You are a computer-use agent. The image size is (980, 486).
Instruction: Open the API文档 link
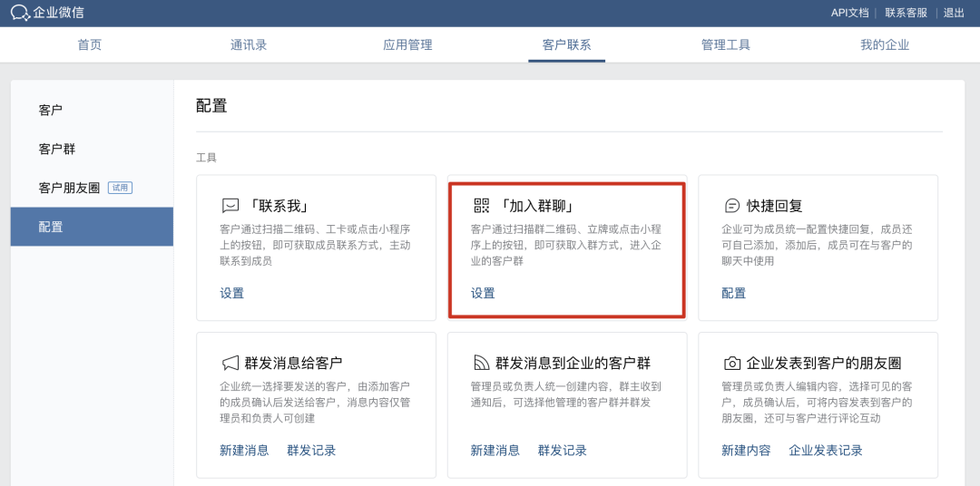pyautogui.click(x=849, y=13)
